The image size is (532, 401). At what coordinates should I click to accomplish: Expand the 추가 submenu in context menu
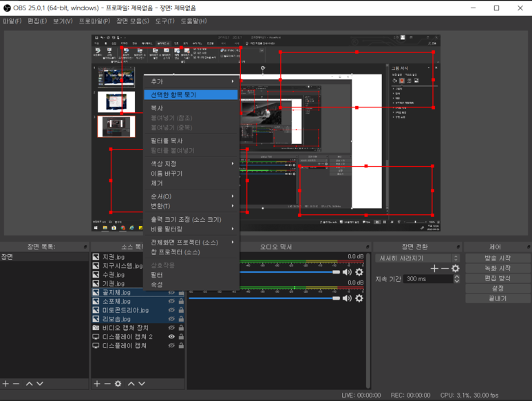(192, 81)
